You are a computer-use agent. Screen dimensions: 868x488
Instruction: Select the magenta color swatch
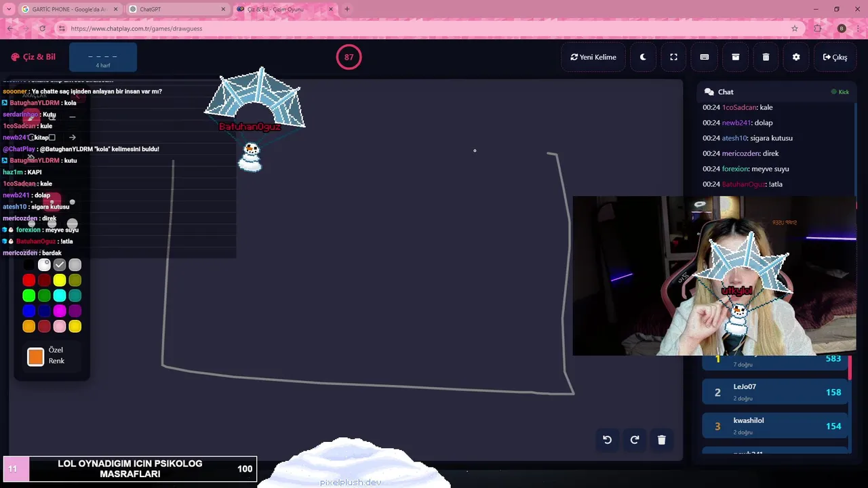coord(60,311)
